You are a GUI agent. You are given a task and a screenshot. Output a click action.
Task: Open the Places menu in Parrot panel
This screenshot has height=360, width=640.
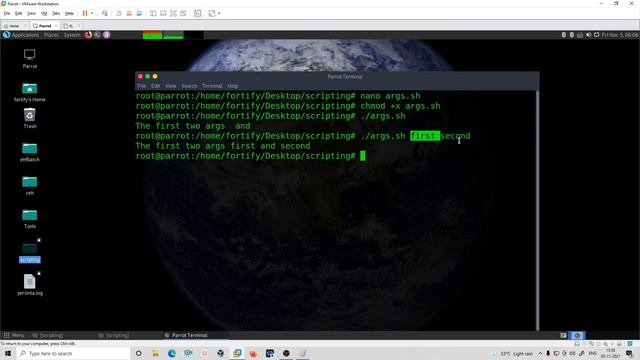click(51, 35)
